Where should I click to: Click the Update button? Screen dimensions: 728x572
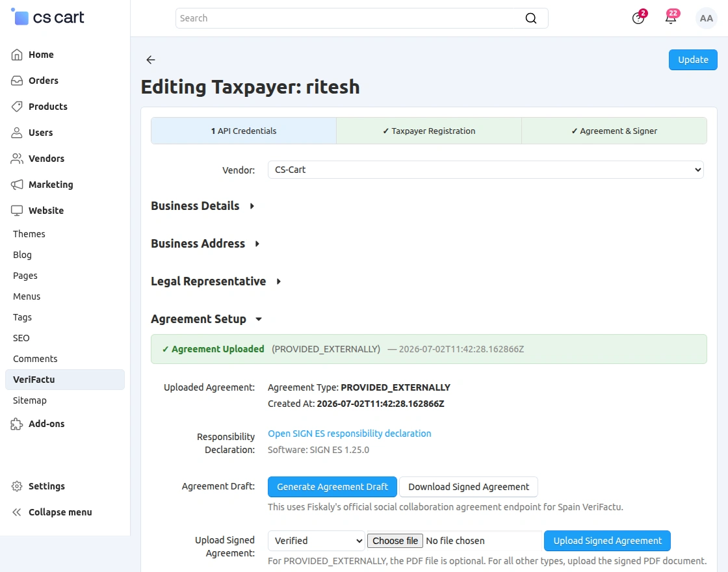pos(693,60)
